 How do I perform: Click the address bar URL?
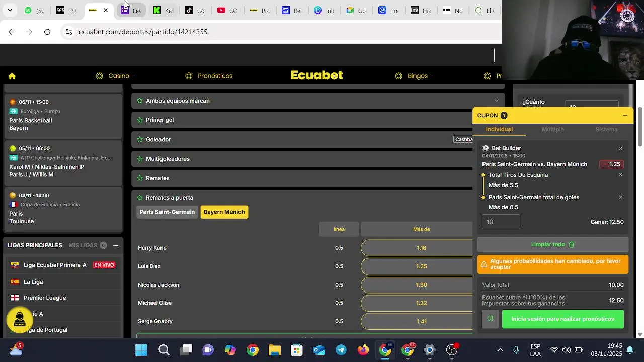[x=143, y=32]
